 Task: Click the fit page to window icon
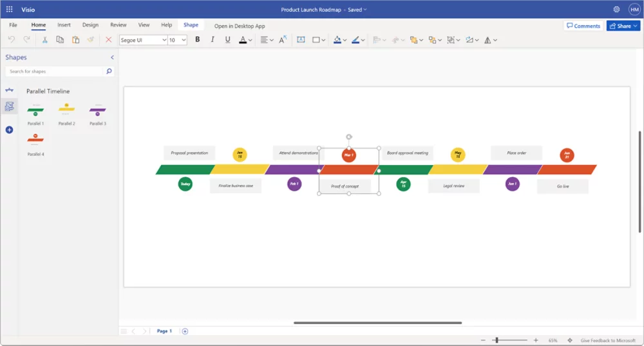pos(570,340)
